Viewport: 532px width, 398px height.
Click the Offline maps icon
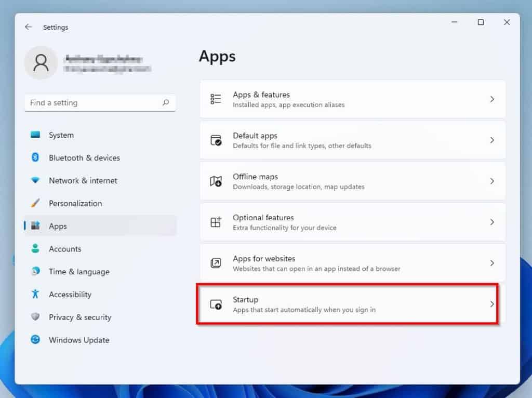pos(216,181)
